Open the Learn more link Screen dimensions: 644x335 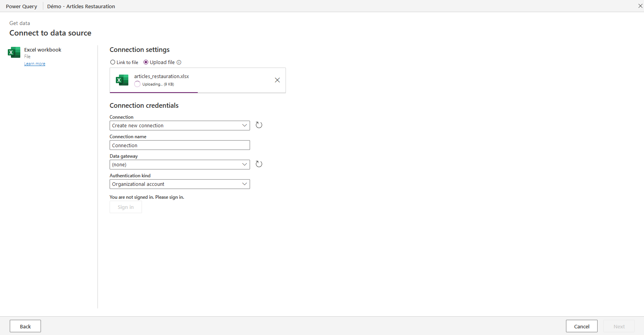point(35,64)
